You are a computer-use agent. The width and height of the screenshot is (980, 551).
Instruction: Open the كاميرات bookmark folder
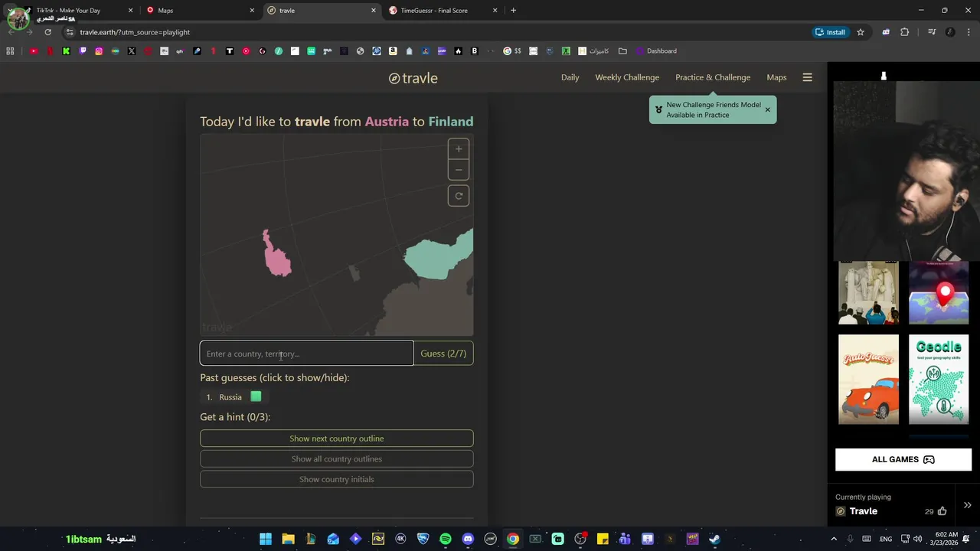point(593,51)
